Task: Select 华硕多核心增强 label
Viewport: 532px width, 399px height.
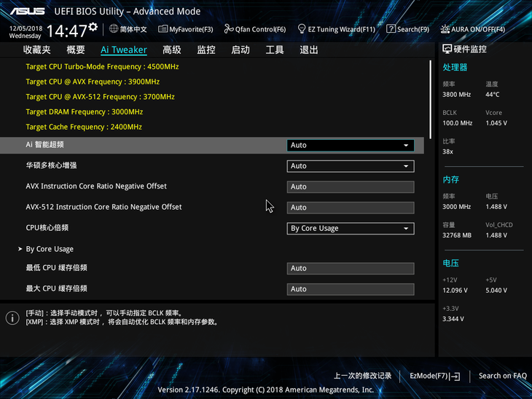Action: (51, 165)
